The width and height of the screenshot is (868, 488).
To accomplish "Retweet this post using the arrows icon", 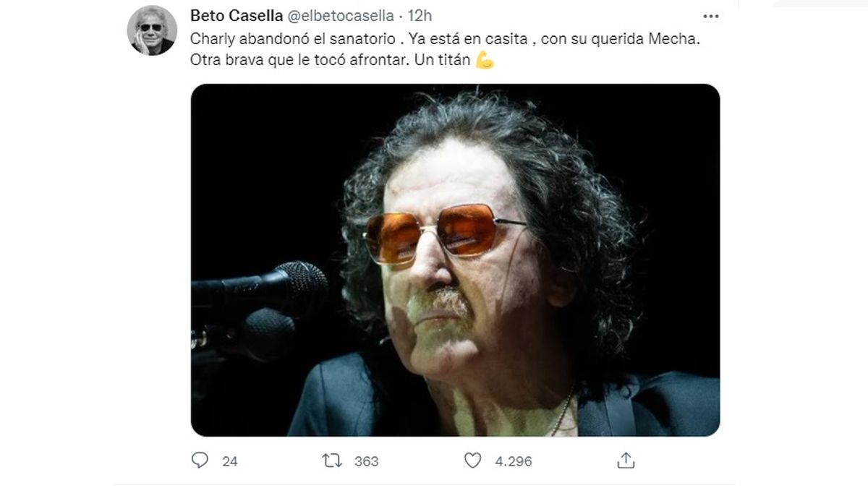I will [x=331, y=461].
